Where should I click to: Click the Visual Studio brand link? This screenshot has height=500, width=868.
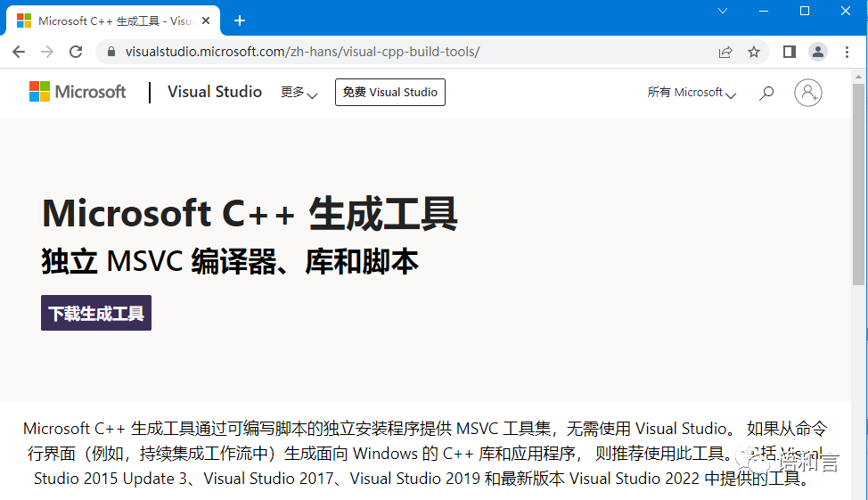215,92
